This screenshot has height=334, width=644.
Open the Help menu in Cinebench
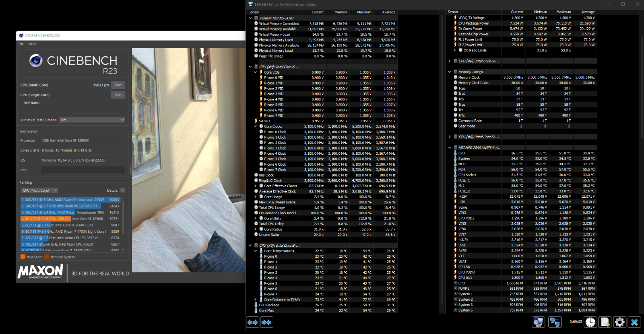pos(32,44)
